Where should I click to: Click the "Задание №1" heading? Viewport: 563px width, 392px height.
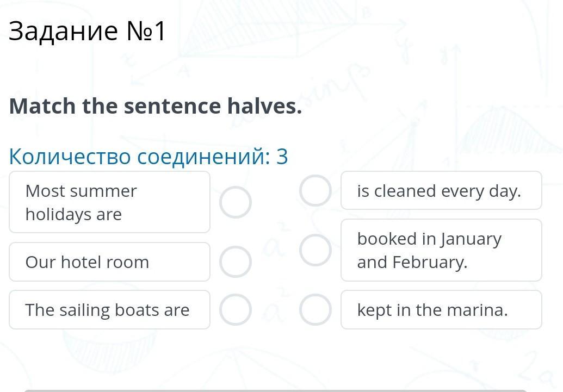(87, 32)
